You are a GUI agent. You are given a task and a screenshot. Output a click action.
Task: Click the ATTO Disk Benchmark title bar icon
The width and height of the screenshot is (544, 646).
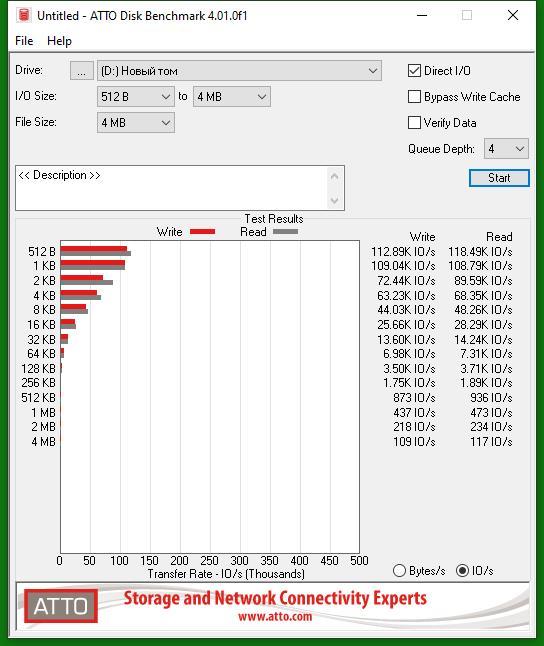(24, 15)
